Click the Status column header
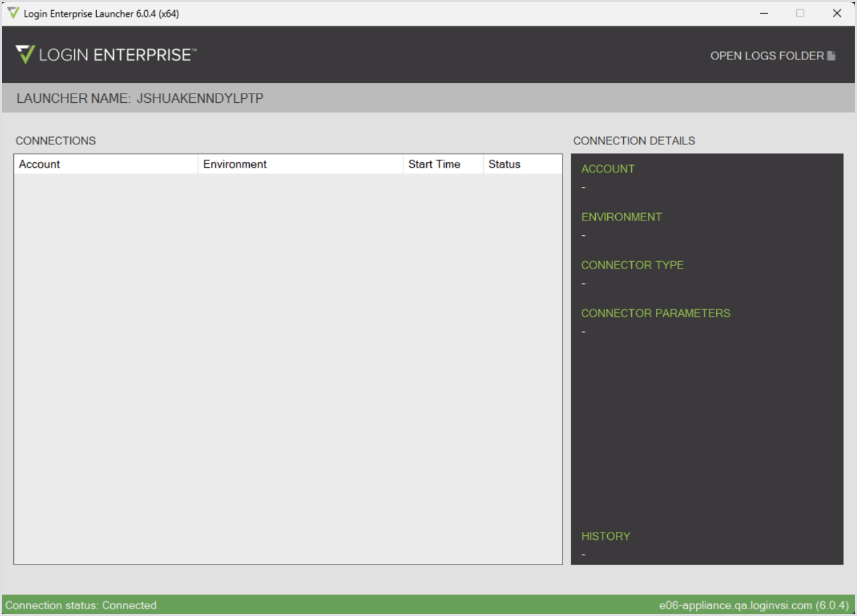 click(x=522, y=164)
